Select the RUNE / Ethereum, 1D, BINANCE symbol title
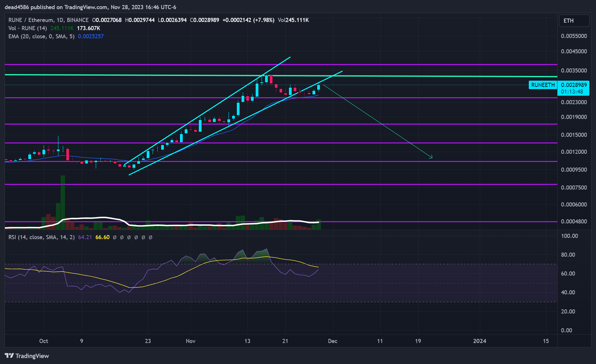 [48, 20]
